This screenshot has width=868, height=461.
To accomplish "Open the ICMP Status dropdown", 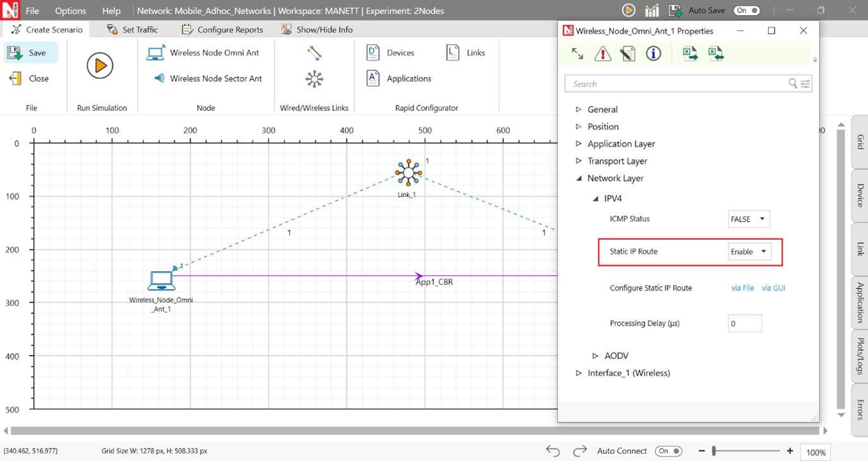I will 749,219.
